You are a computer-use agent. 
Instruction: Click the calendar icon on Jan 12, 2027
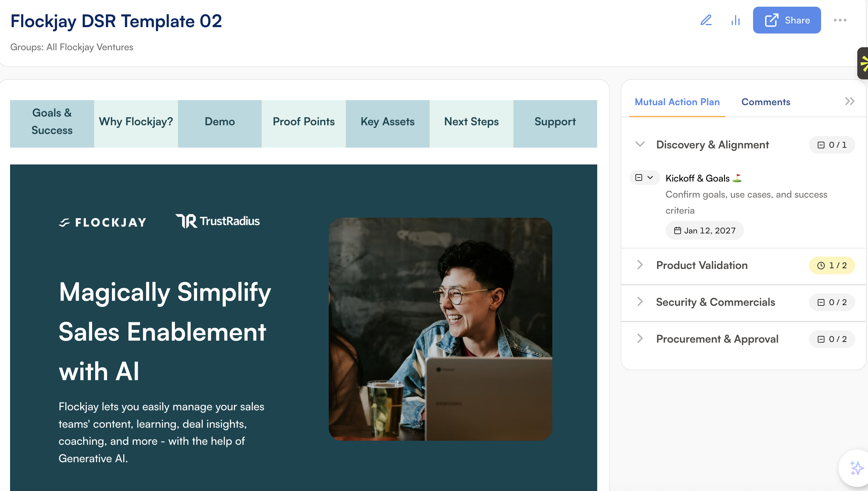pyautogui.click(x=677, y=231)
